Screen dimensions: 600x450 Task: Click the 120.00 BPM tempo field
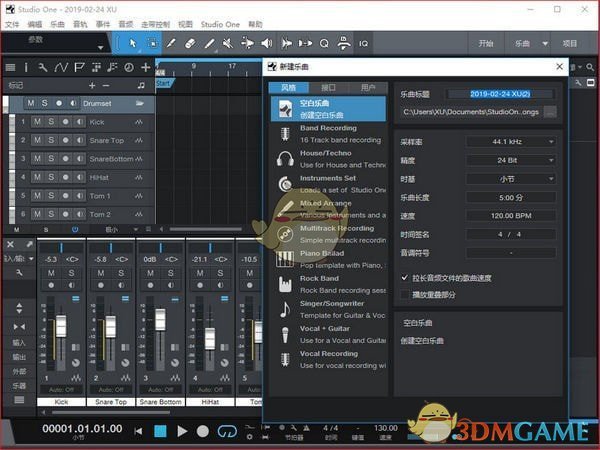tap(511, 216)
